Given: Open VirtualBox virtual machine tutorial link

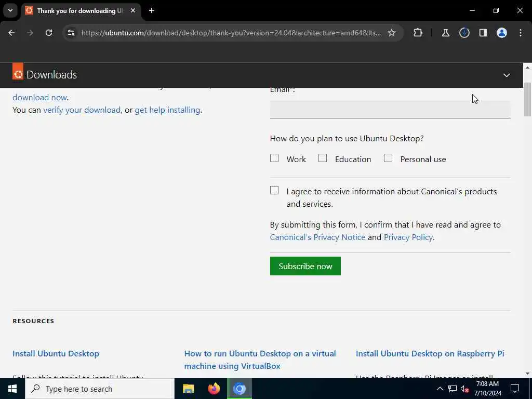Looking at the screenshot, I should (x=260, y=360).
